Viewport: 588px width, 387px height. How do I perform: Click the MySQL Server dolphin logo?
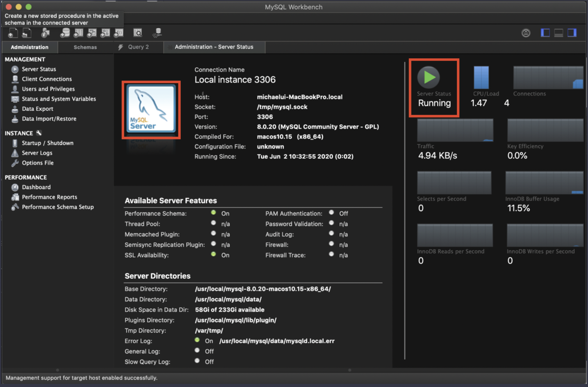point(151,110)
